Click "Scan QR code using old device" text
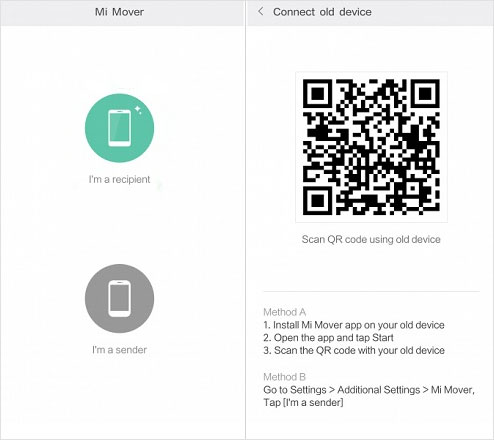This screenshot has width=494, height=440. pyautogui.click(x=371, y=239)
